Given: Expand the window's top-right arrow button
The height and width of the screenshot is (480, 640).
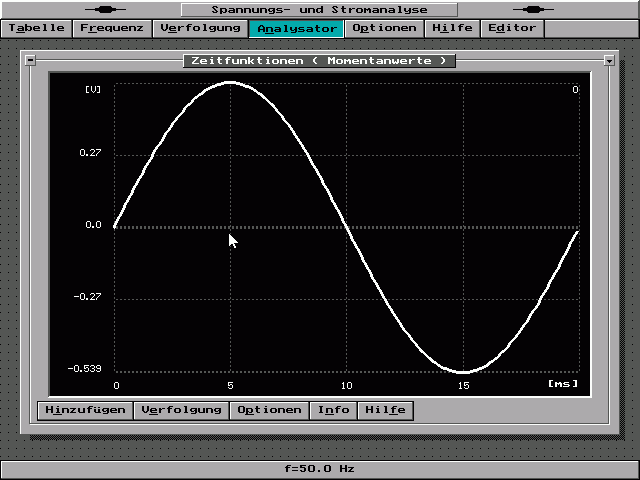Looking at the screenshot, I should tap(609, 61).
